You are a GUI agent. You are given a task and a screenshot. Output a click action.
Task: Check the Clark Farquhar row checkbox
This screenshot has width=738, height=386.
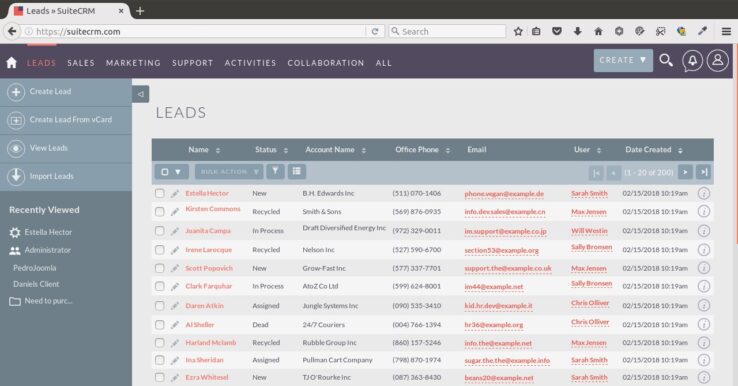160,286
